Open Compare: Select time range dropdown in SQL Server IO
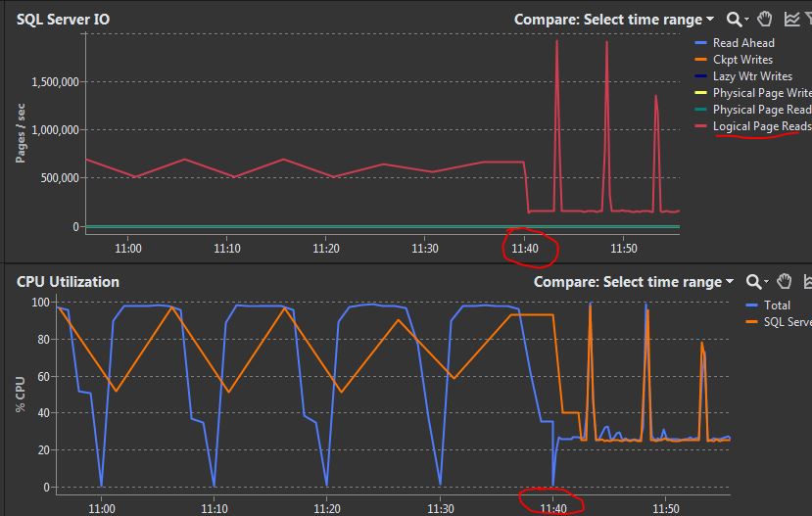Image resolution: width=812 pixels, height=516 pixels. (x=614, y=20)
